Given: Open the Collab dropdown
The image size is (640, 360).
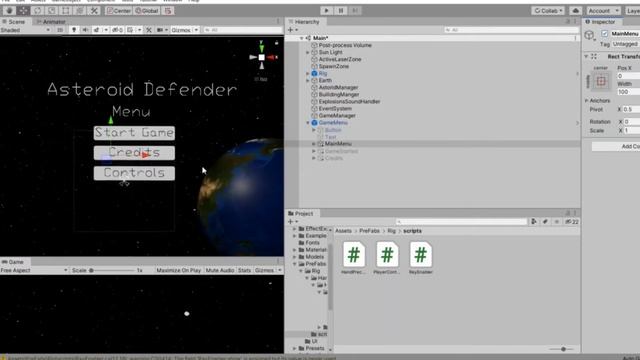Looking at the screenshot, I should (x=548, y=11).
